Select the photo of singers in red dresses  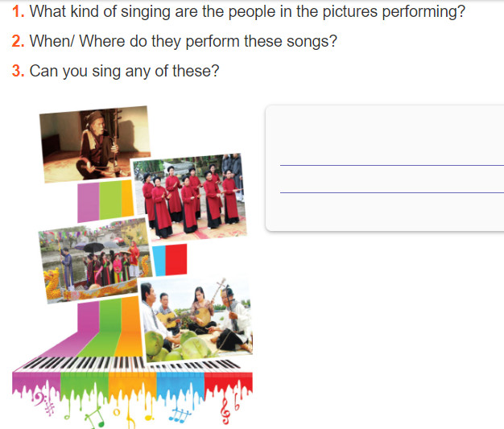point(190,197)
